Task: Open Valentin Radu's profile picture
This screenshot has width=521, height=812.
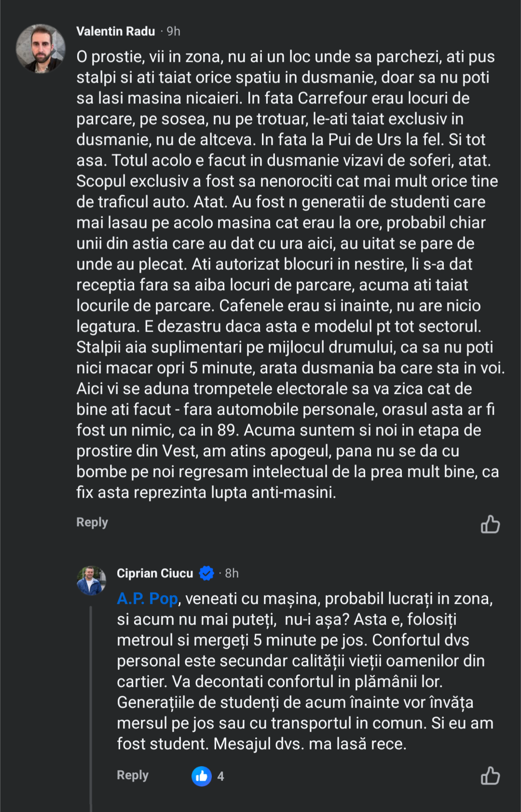Action: (x=41, y=49)
